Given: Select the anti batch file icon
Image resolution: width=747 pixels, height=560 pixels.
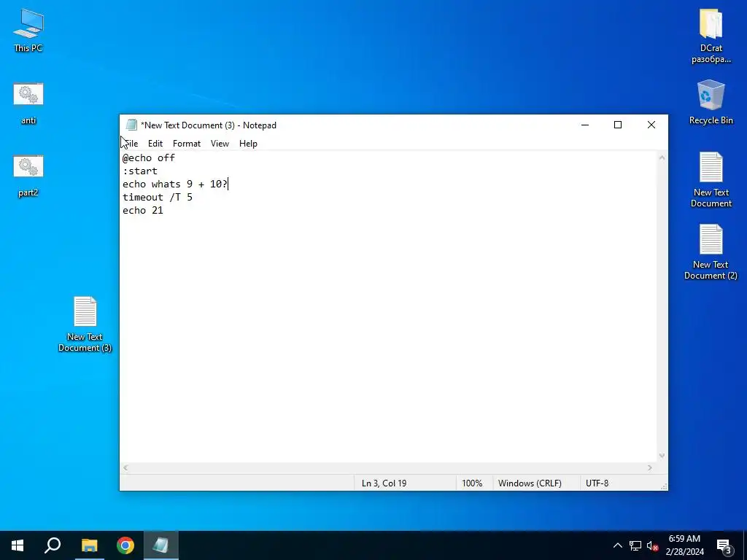Looking at the screenshot, I should click(28, 103).
